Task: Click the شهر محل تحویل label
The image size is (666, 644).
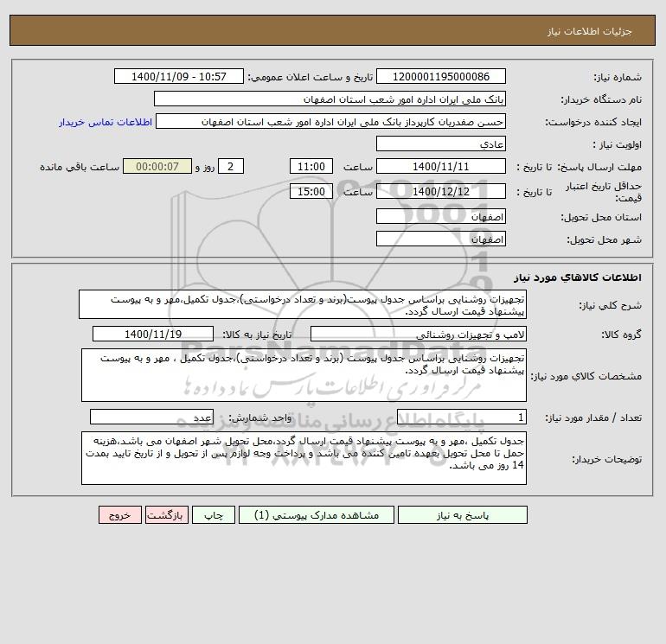Action: tap(605, 239)
